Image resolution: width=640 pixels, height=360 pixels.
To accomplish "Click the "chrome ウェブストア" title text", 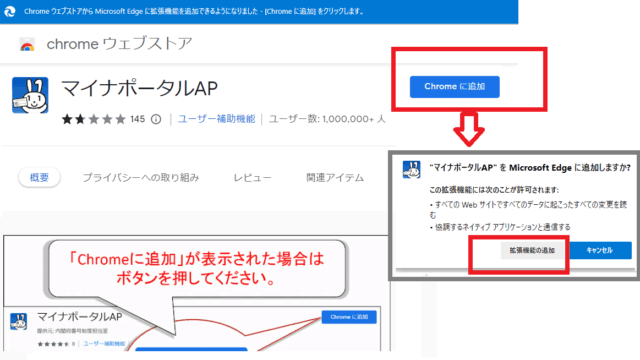I will 119,44.
